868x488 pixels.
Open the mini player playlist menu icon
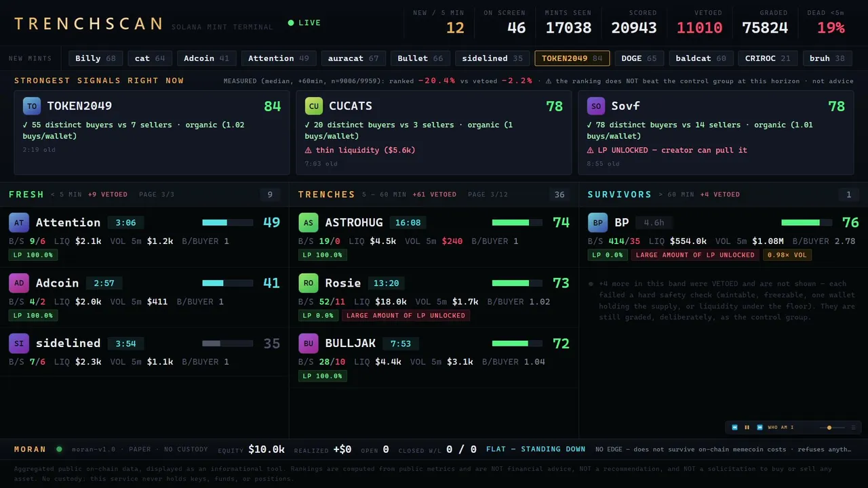click(853, 428)
